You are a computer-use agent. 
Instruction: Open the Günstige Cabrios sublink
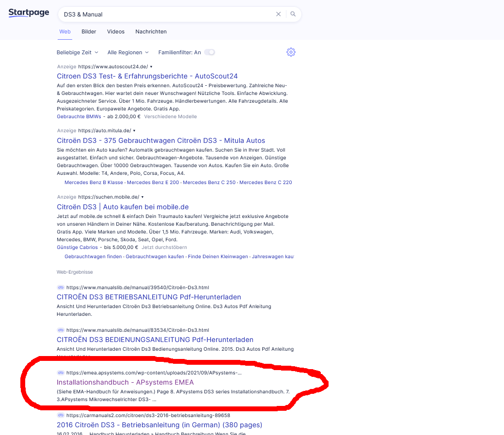[x=77, y=248]
